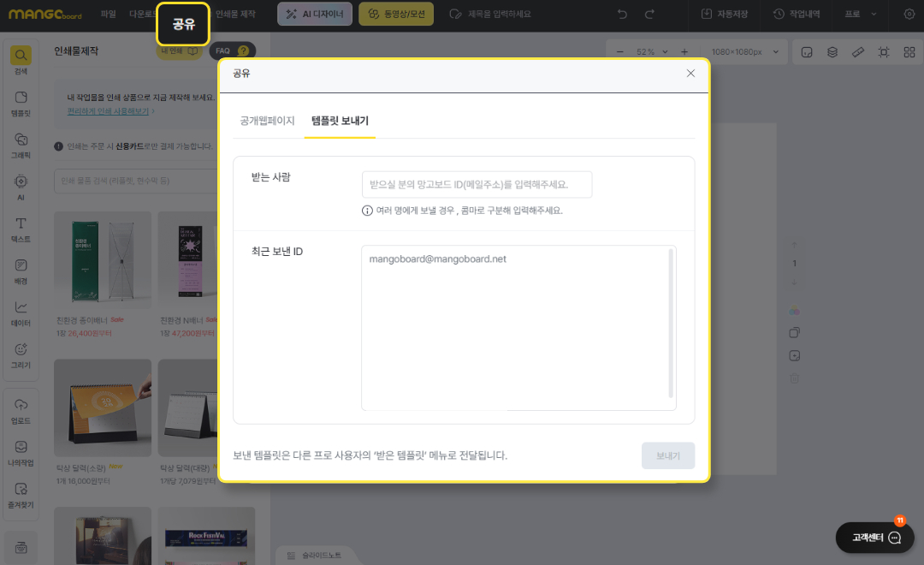Click the AI Designer button

314,15
